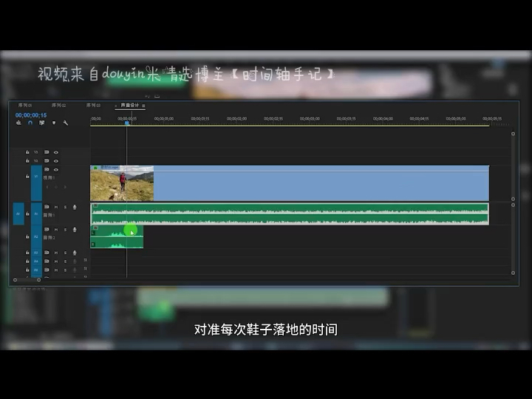Toggle sync lock on track V3
Image resolution: width=532 pixels, height=399 pixels.
point(47,152)
